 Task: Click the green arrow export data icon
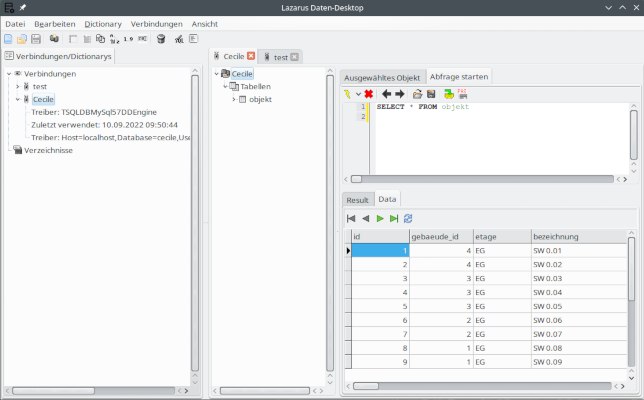coord(449,94)
